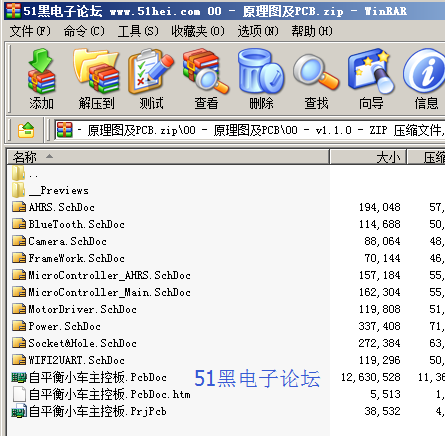The image size is (445, 436).
Task: Sort by 大小 column header
Action: tap(368, 157)
